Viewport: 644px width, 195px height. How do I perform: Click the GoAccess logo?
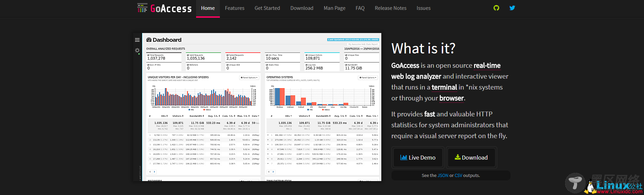[x=164, y=8]
